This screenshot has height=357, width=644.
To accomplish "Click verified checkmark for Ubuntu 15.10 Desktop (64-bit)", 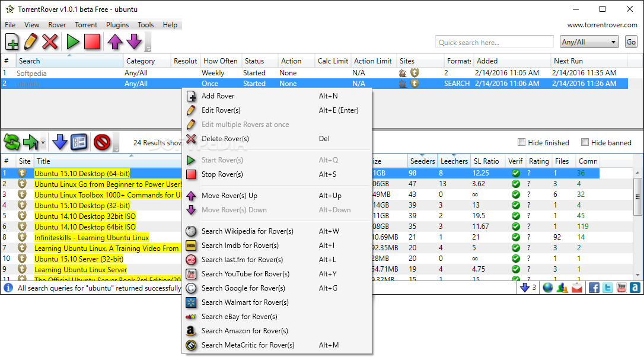I will coord(516,173).
